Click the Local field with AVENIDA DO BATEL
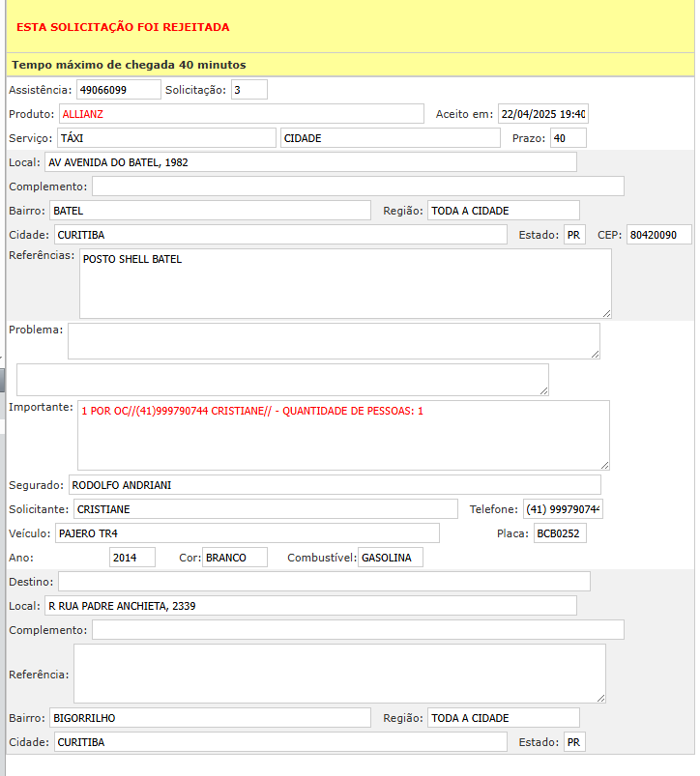The width and height of the screenshot is (700, 776). point(309,162)
